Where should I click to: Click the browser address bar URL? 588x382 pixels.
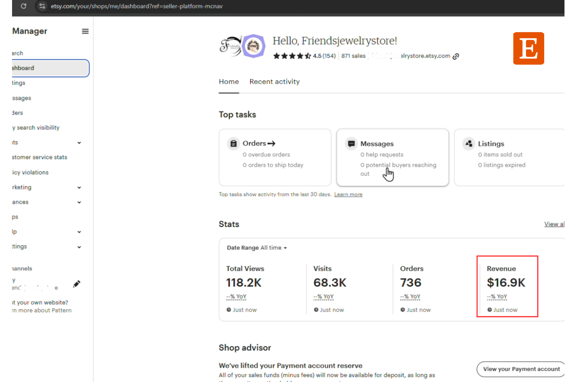136,6
